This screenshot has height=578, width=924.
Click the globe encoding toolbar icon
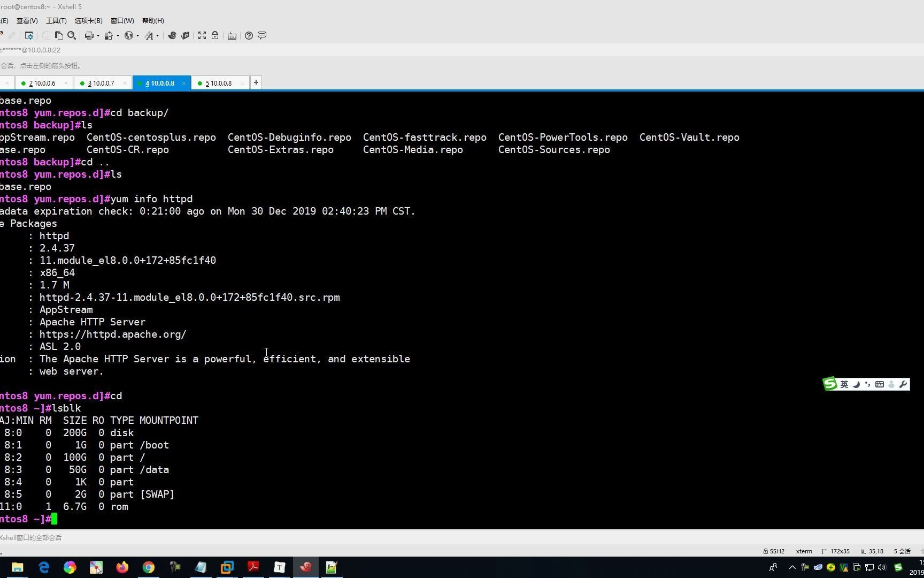click(128, 36)
